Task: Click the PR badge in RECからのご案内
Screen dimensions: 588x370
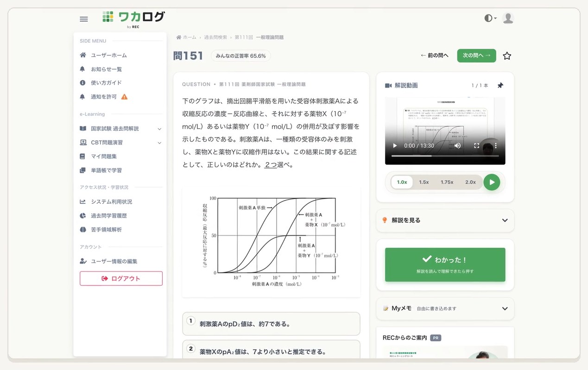Action: [435, 338]
